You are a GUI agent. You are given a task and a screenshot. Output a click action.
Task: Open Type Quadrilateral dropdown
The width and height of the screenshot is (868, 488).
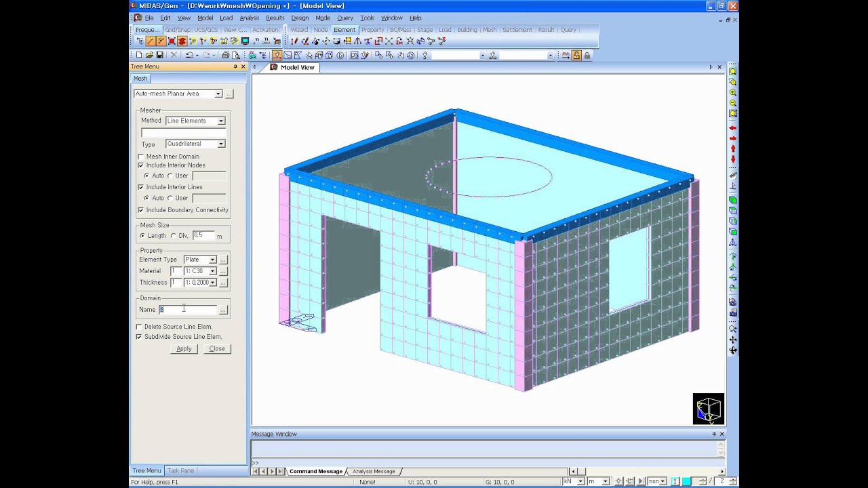tap(221, 144)
